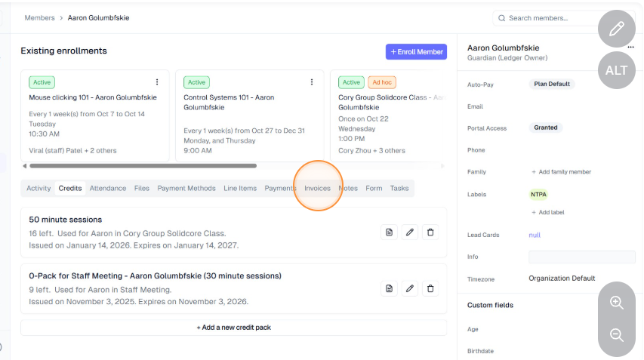Go back to Members breadcrumb
Viewport: 644px width, 360px height.
pyautogui.click(x=39, y=17)
